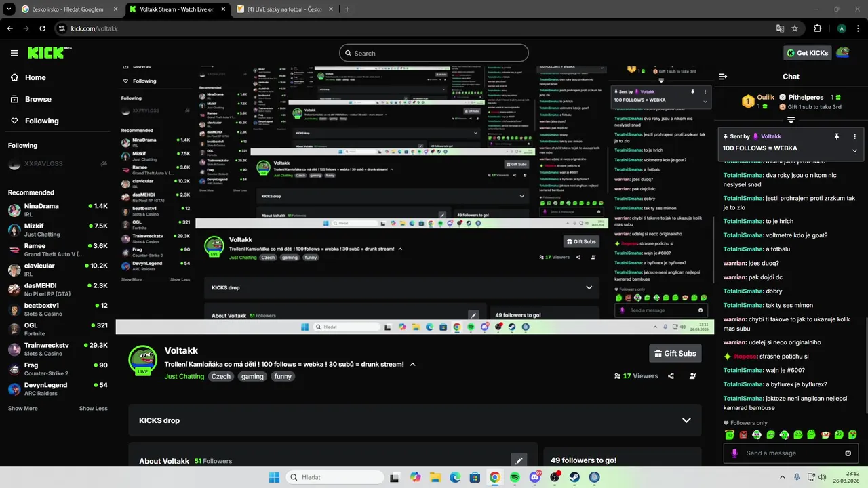This screenshot has height=488, width=868.
Task: Bookmark this page with star icon
Action: [x=795, y=28]
